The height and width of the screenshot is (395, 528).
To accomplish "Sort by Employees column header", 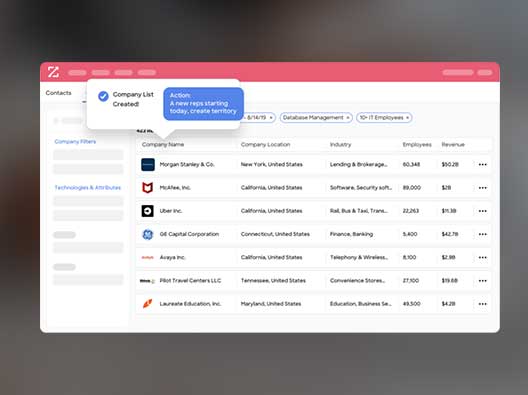I will point(417,144).
